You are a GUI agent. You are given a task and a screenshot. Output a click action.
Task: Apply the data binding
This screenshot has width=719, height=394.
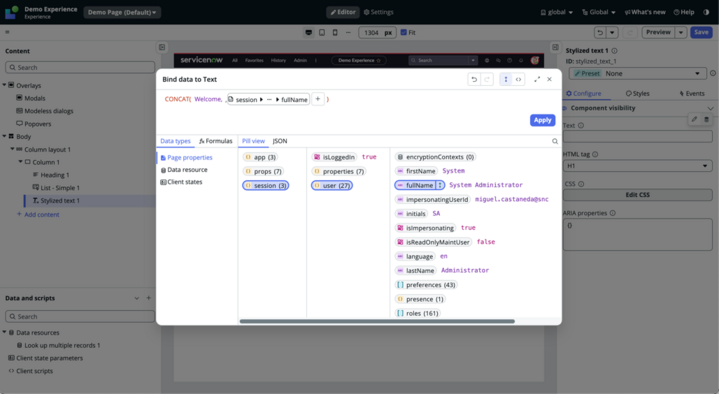542,120
